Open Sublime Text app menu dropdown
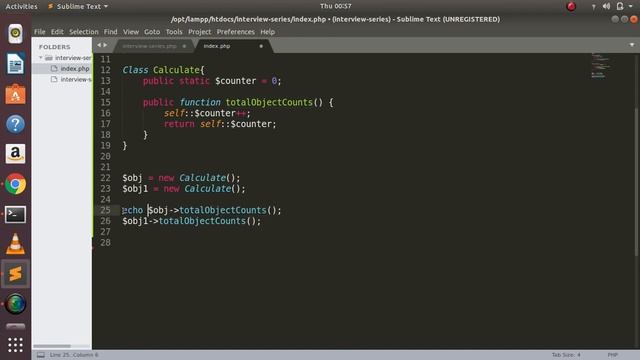The width and height of the screenshot is (640, 360). click(x=106, y=7)
